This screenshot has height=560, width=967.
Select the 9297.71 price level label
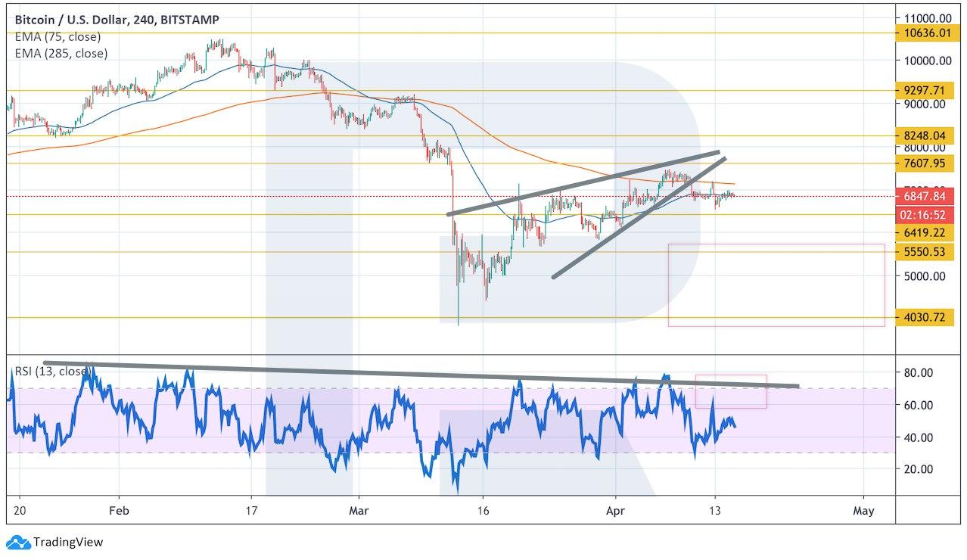(x=925, y=90)
